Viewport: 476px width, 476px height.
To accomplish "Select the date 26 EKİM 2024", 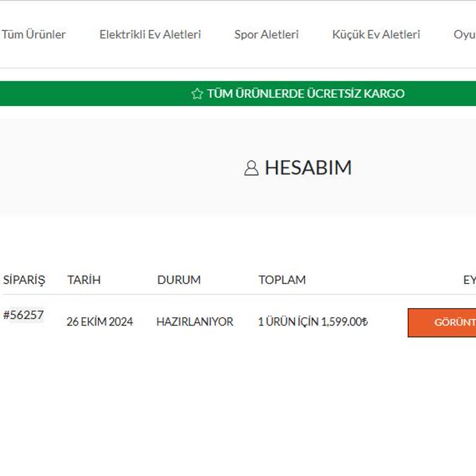I will (100, 322).
